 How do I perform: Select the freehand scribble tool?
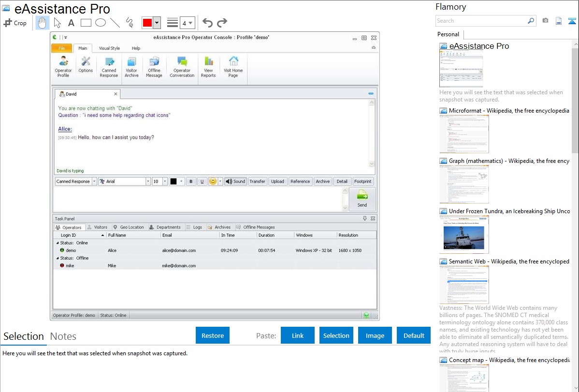(130, 23)
